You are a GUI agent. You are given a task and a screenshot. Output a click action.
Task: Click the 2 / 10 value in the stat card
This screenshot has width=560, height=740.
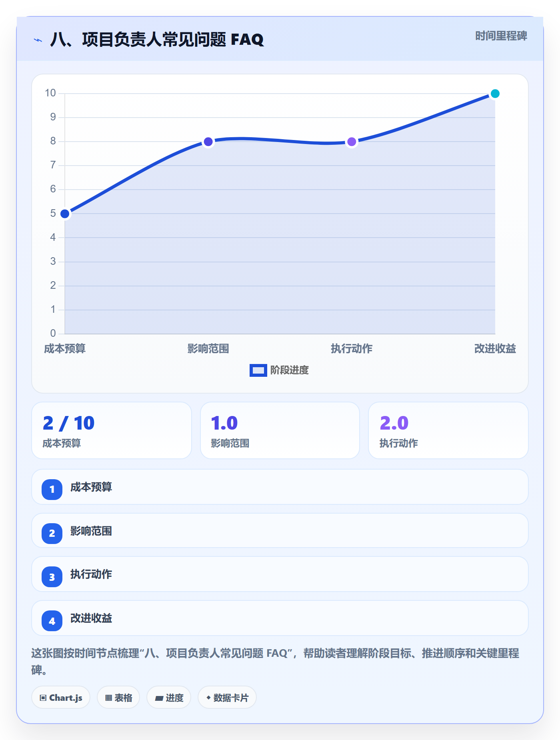[68, 423]
